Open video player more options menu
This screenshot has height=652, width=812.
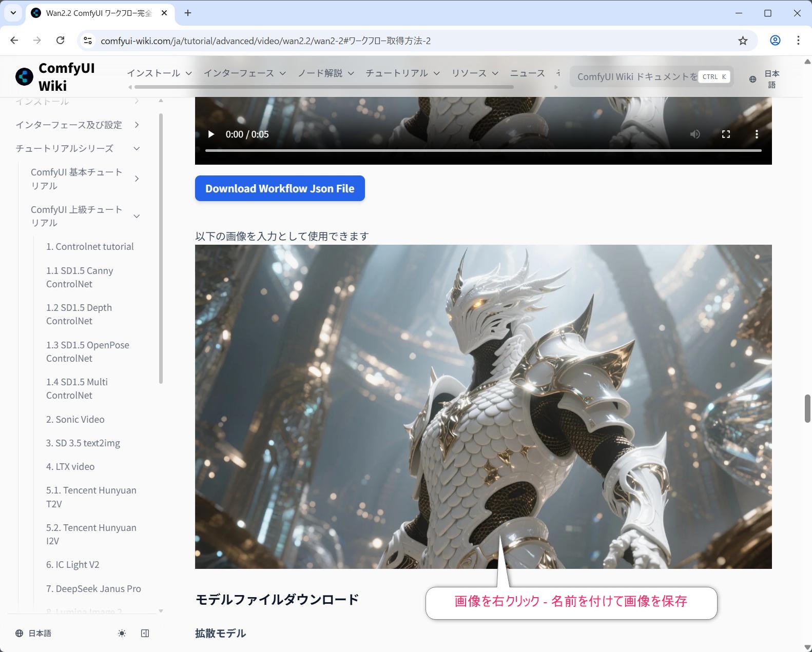click(x=757, y=134)
